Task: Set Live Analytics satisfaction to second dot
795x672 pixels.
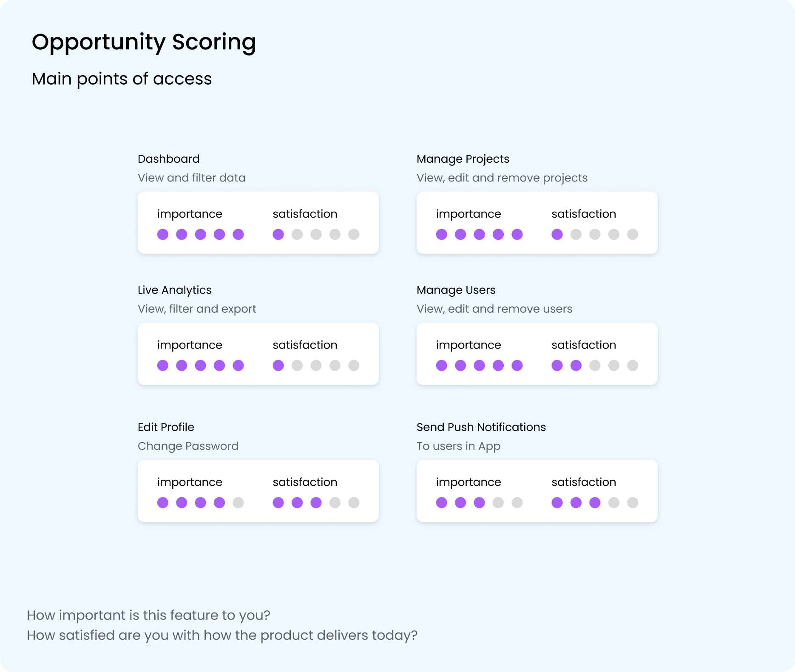Action: pos(297,366)
